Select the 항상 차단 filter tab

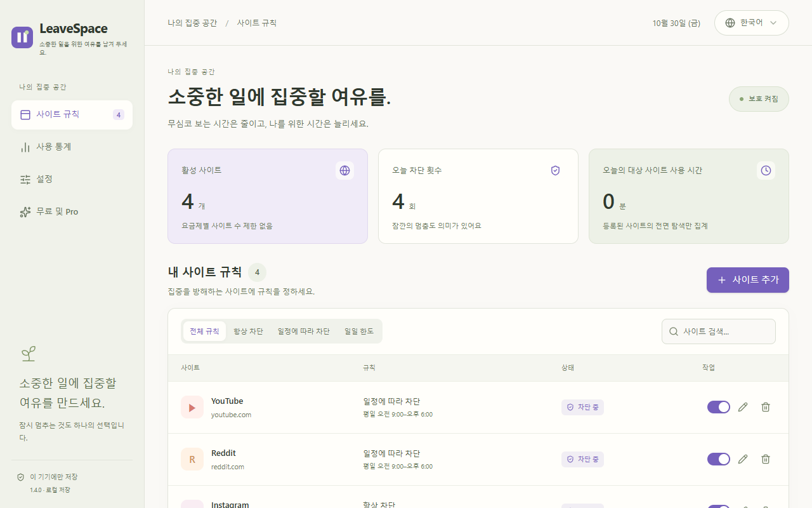(x=248, y=331)
